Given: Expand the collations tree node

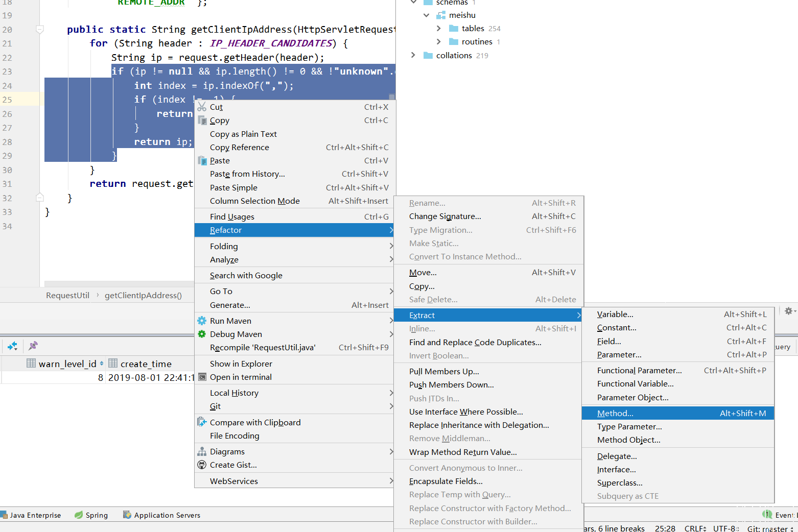Looking at the screenshot, I should click(x=413, y=55).
